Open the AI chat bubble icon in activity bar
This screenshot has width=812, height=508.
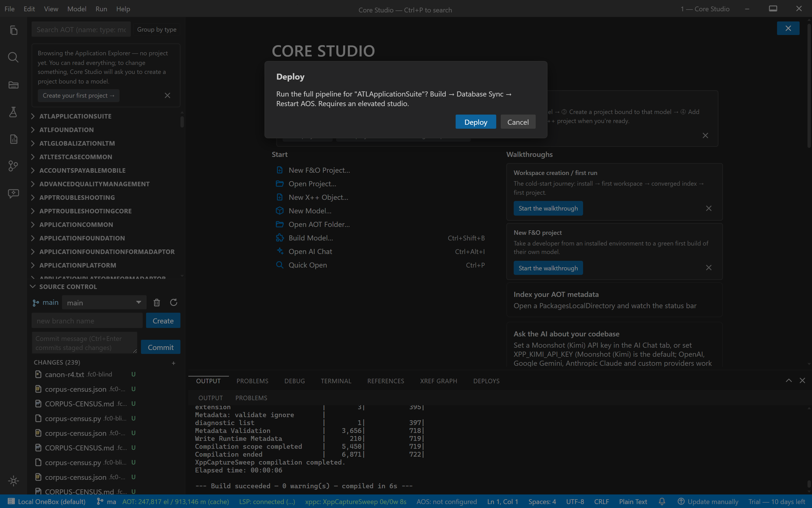point(14,193)
